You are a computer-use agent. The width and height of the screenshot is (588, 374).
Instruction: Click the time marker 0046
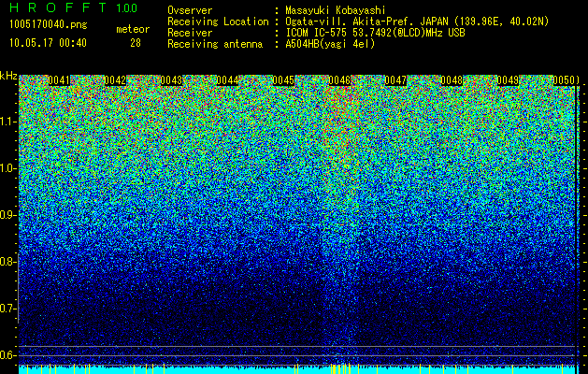[339, 80]
